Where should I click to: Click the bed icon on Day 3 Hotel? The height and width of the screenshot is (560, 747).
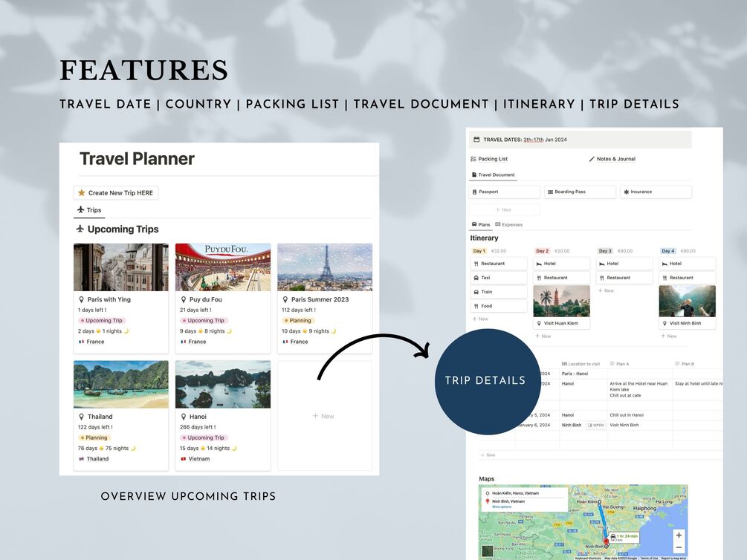pyautogui.click(x=602, y=264)
